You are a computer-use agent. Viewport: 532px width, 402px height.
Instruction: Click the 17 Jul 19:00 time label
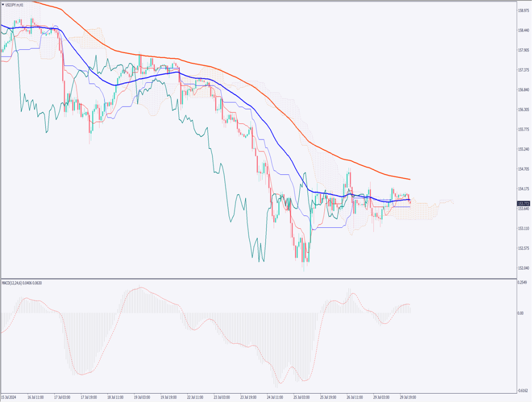point(89,396)
